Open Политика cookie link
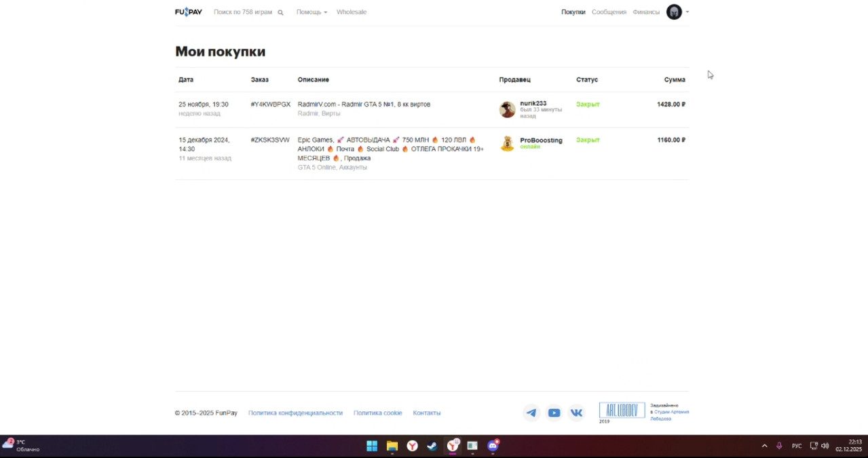The image size is (868, 458). pos(377,413)
